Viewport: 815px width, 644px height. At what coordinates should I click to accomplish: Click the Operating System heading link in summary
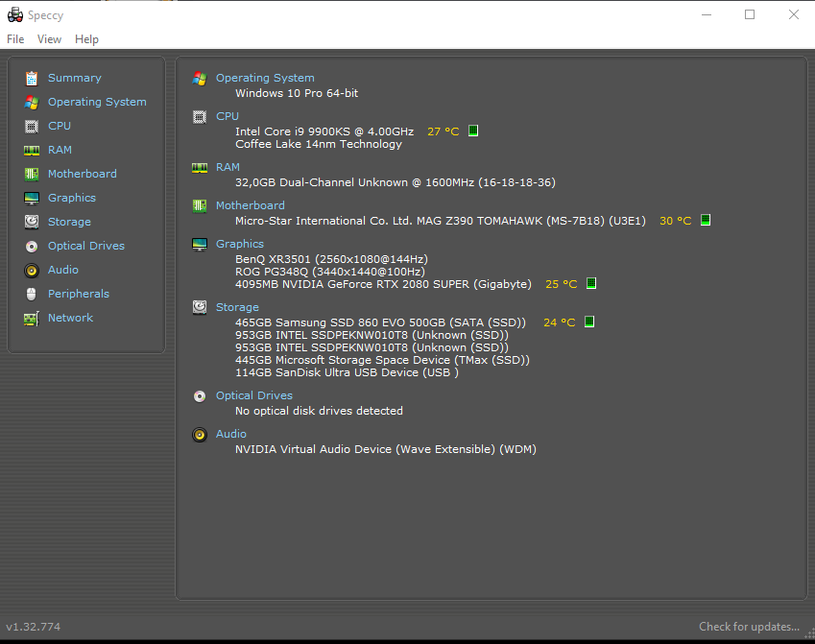click(x=265, y=78)
